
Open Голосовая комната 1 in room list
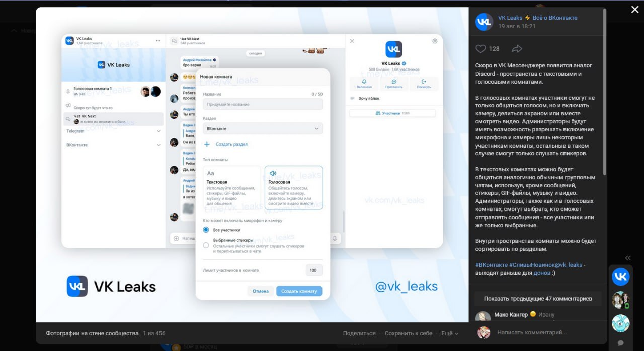coord(113,91)
